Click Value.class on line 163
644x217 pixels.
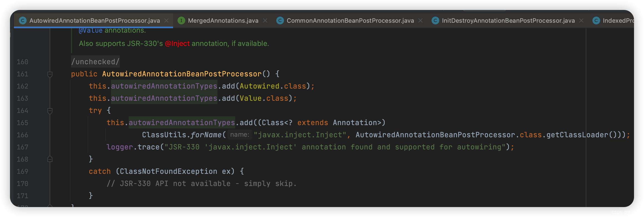click(264, 99)
